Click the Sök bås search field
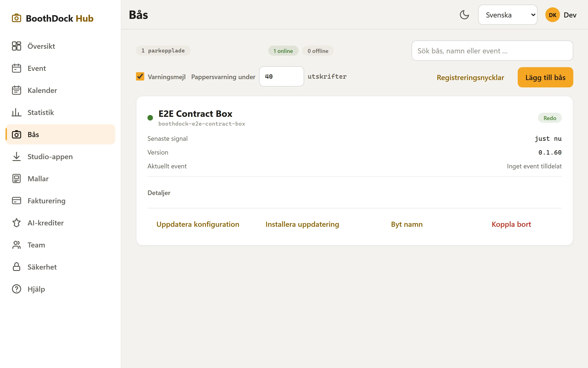The width and height of the screenshot is (588, 368). coord(492,51)
